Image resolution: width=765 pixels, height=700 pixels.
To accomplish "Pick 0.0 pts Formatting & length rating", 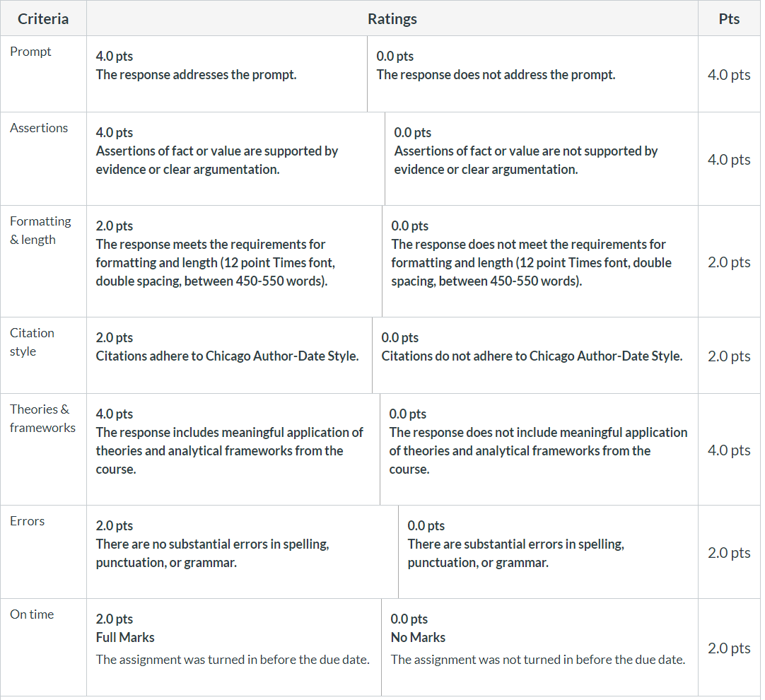I will pos(539,261).
